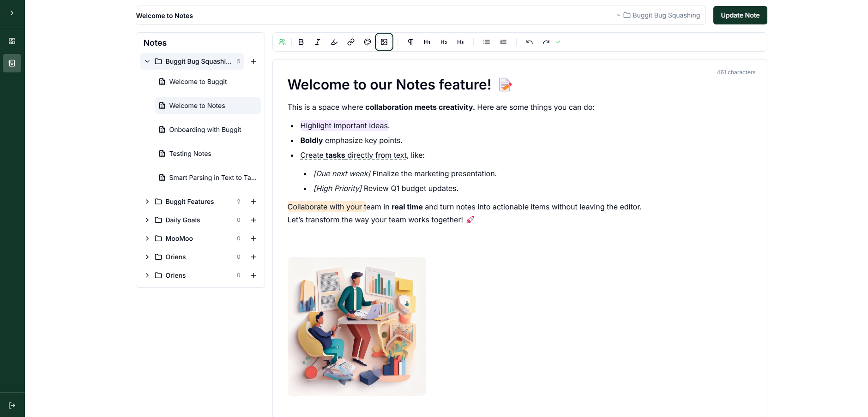The height and width of the screenshot is (417, 868).
Task: Collapse the Buggit Bug Squashing folder
Action: pos(147,61)
